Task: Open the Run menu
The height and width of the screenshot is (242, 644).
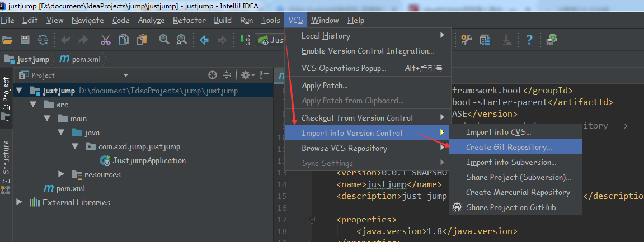Action: [246, 20]
